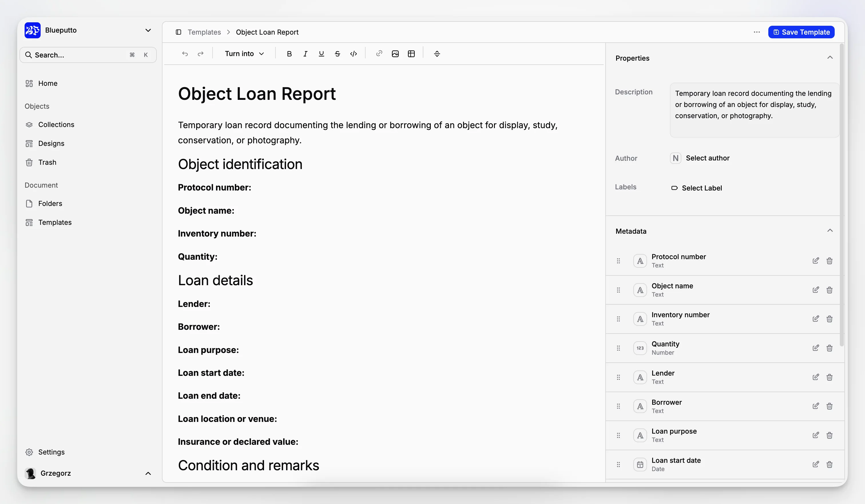Screen dimensions: 865x504
Task: Open the Select author picker
Action: [700, 158]
